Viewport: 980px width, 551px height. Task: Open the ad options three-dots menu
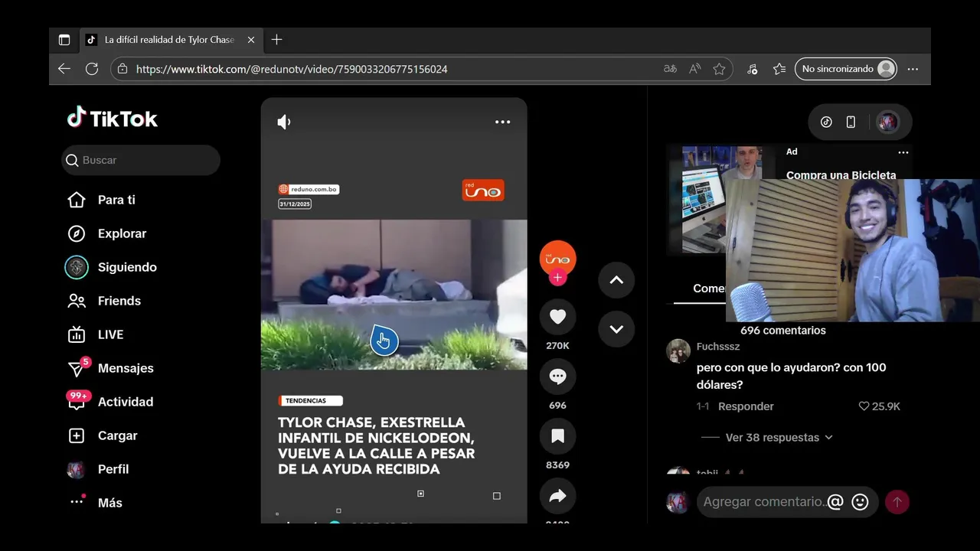tap(903, 152)
